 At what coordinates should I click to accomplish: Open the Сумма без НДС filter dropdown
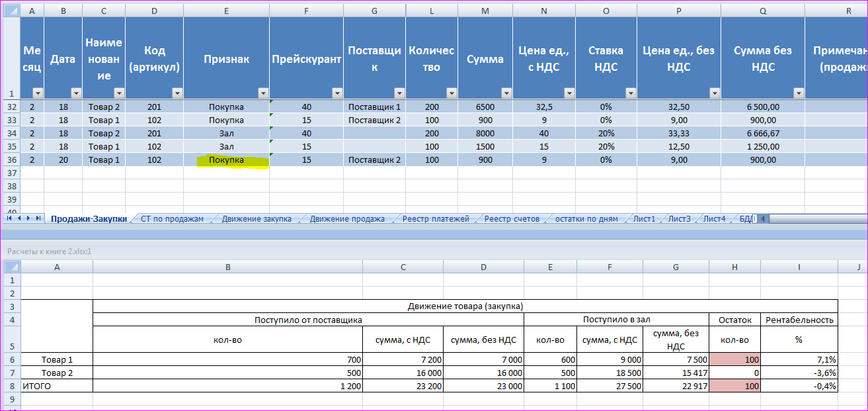pos(798,93)
